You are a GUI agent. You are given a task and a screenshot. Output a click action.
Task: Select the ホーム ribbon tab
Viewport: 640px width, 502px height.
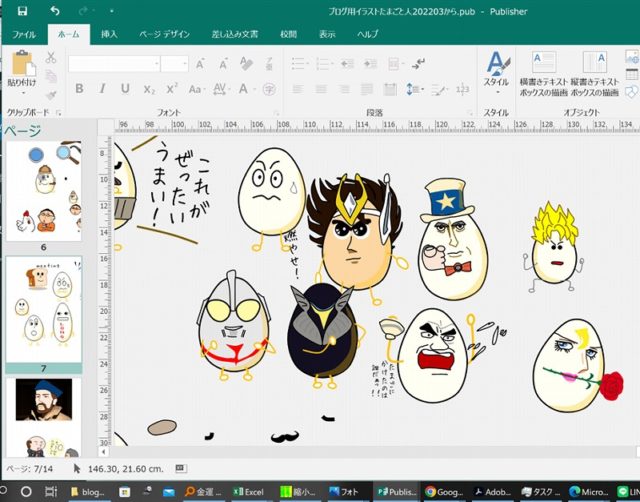pyautogui.click(x=69, y=34)
